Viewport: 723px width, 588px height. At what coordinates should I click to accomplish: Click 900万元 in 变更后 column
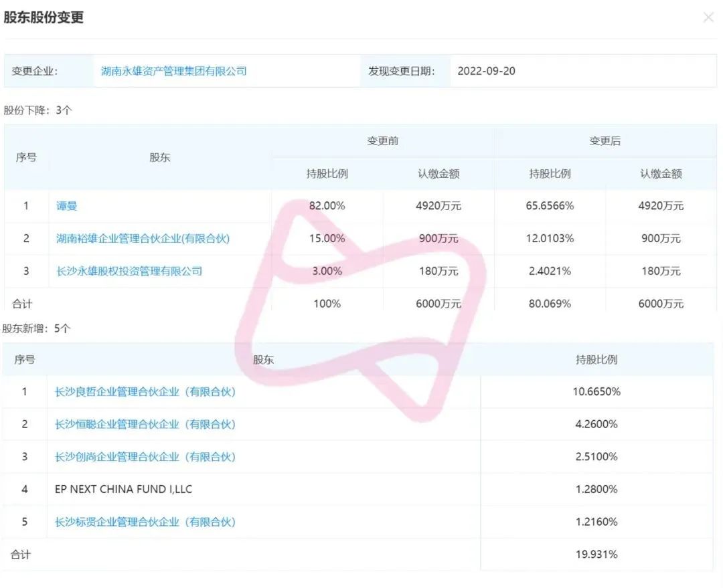pyautogui.click(x=661, y=239)
